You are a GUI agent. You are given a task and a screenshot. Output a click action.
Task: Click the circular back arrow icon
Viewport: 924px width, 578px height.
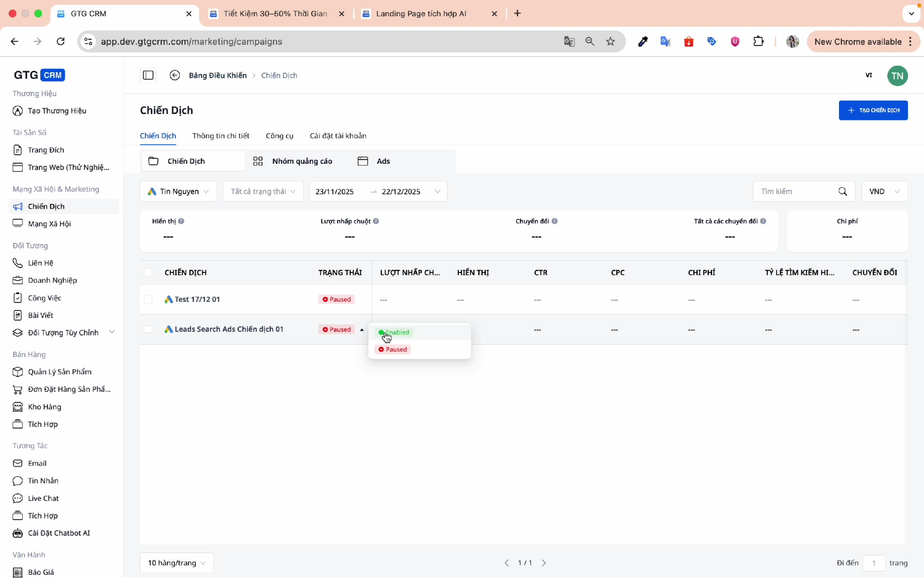pos(174,75)
